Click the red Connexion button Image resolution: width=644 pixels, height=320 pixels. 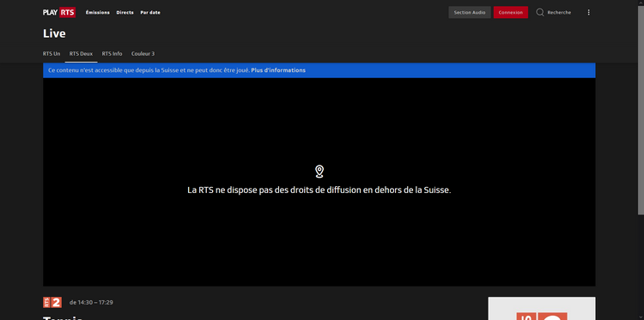[x=511, y=12]
